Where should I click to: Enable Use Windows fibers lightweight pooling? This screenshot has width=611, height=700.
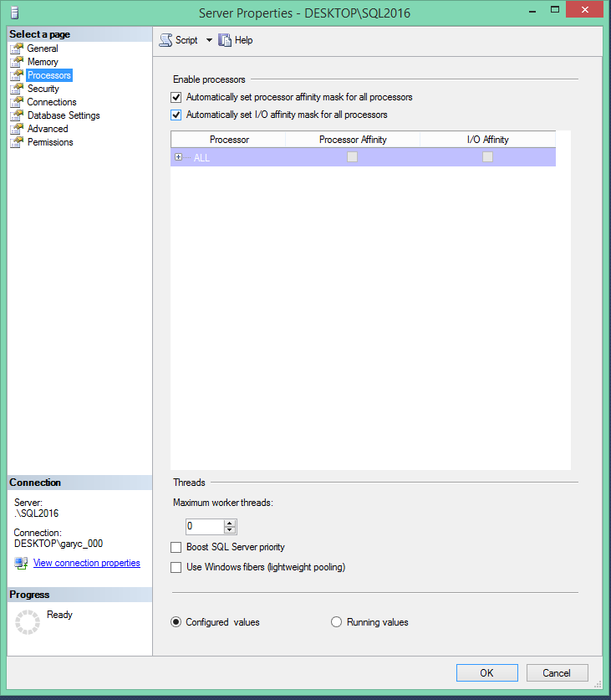[x=176, y=567]
